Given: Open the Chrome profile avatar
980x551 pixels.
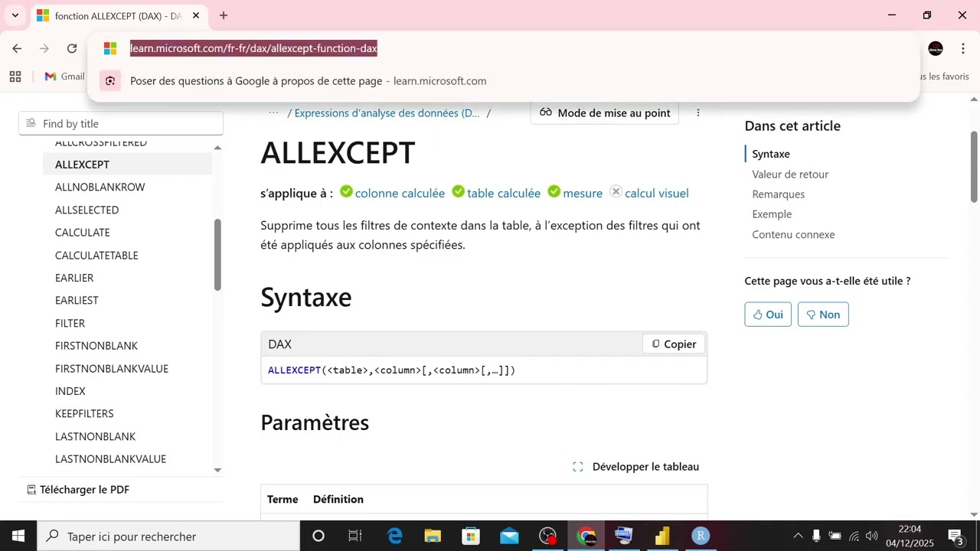Looking at the screenshot, I should tap(936, 48).
